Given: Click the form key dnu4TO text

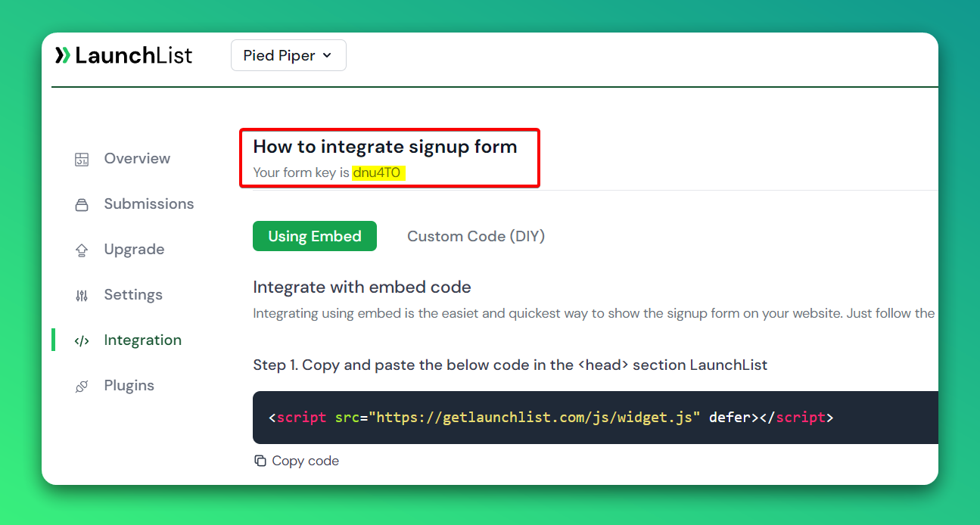Looking at the screenshot, I should pyautogui.click(x=377, y=172).
